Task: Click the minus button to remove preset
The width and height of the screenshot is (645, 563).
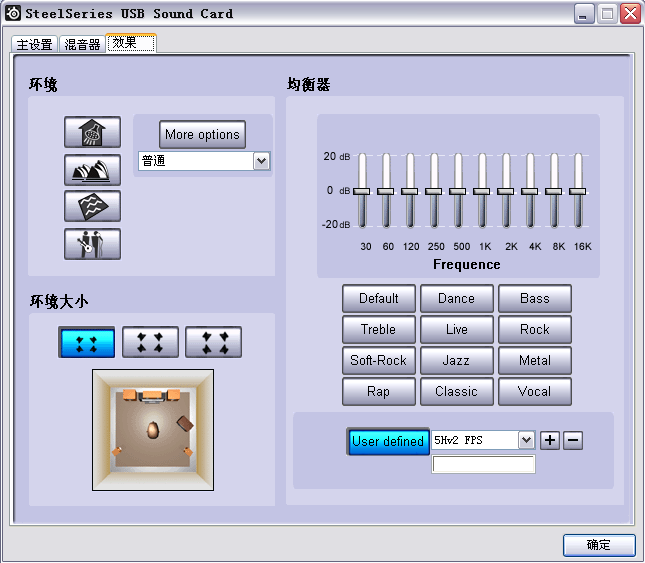Action: click(x=573, y=440)
